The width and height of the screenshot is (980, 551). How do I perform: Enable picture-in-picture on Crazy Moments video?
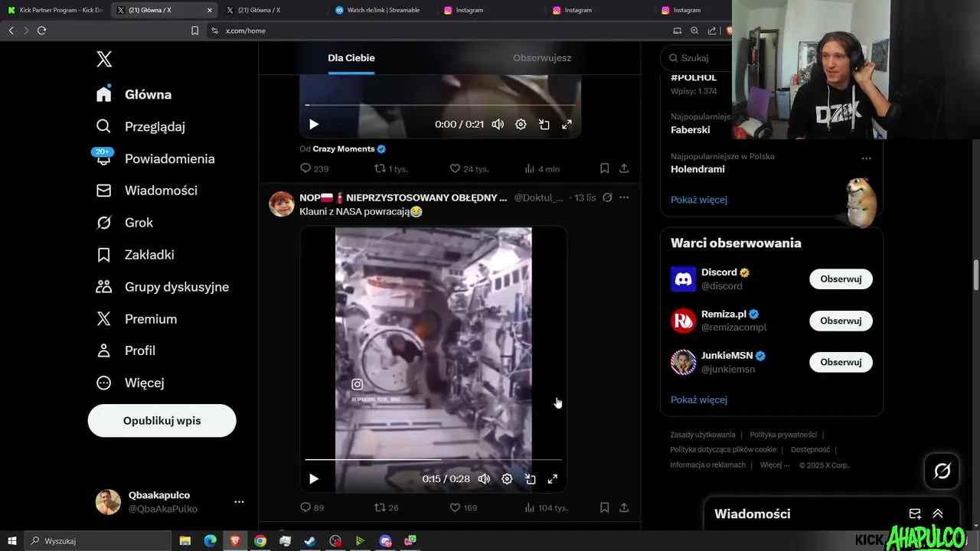pyautogui.click(x=544, y=124)
